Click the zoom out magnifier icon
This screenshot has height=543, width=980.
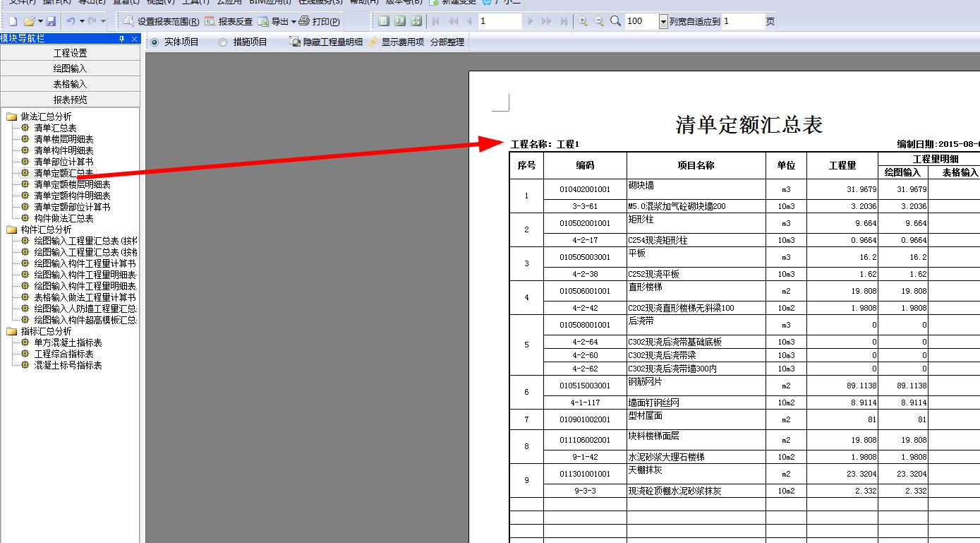599,21
